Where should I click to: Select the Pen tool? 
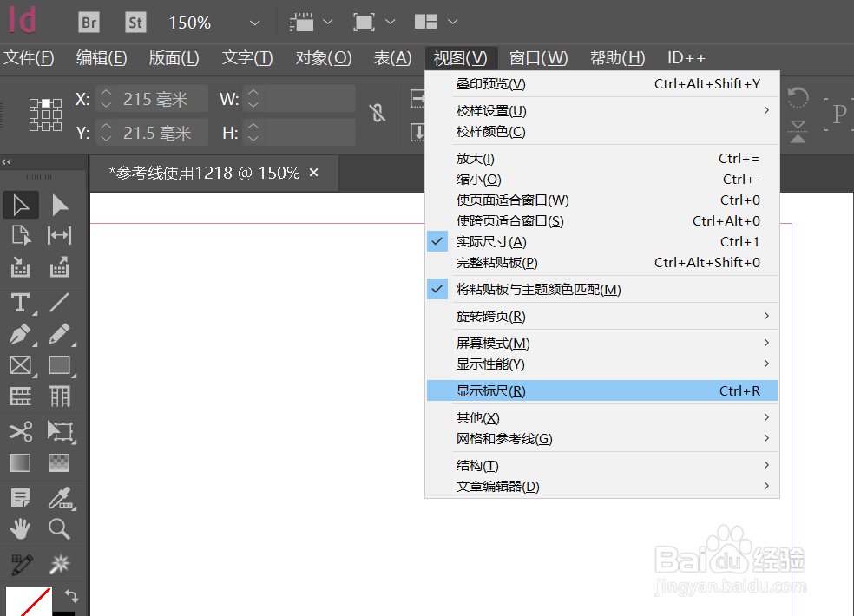[21, 334]
